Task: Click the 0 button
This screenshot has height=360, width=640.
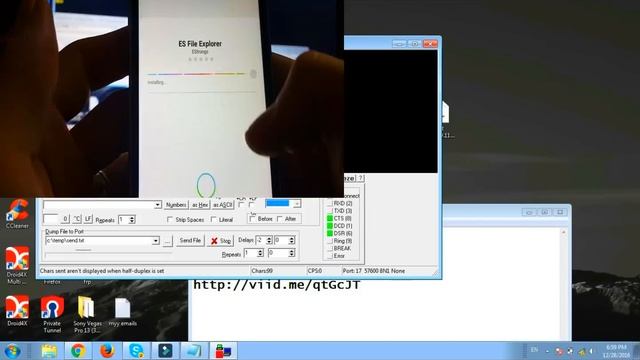Action: pos(65,219)
